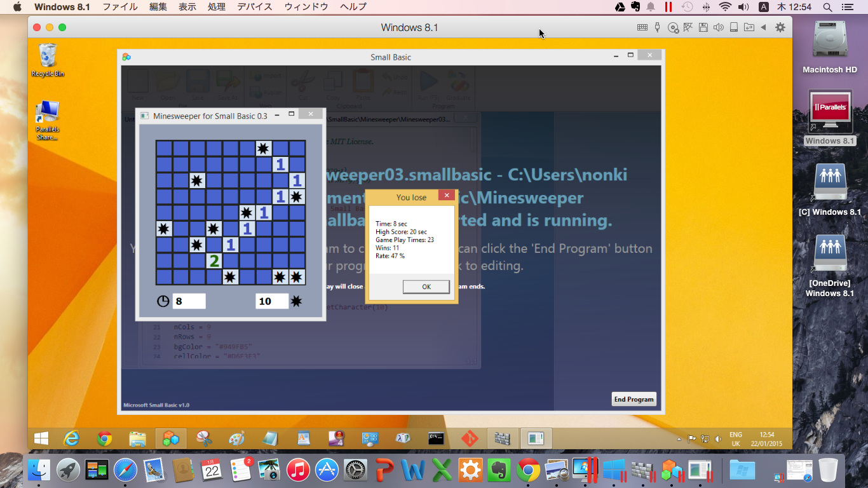Click the CD/DVD drive icon in VM title bar
This screenshot has width=868, height=488.
pyautogui.click(x=673, y=27)
